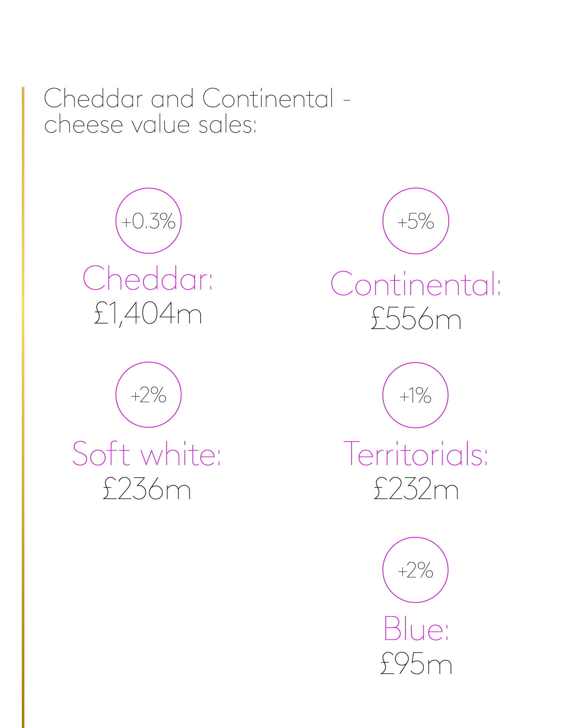The width and height of the screenshot is (562, 728).
Task: Select the Soft white: label
Action: [x=147, y=453]
